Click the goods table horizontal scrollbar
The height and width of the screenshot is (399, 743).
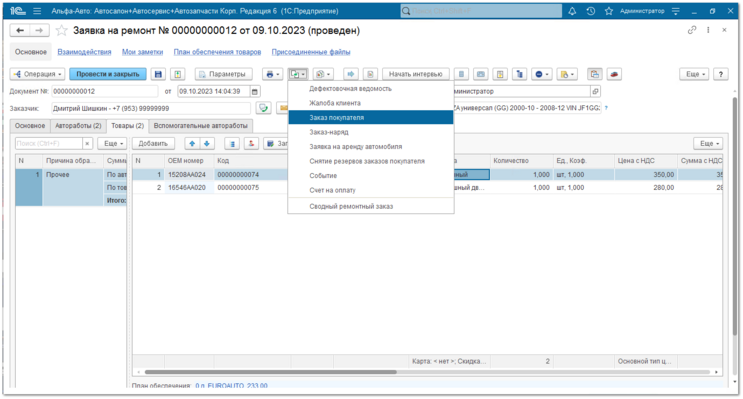(270, 372)
